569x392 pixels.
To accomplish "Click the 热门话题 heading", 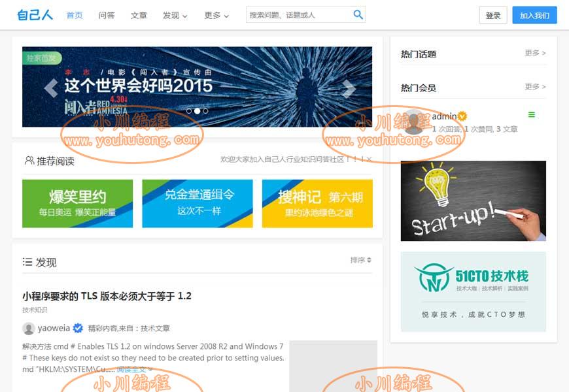I will coord(419,54).
